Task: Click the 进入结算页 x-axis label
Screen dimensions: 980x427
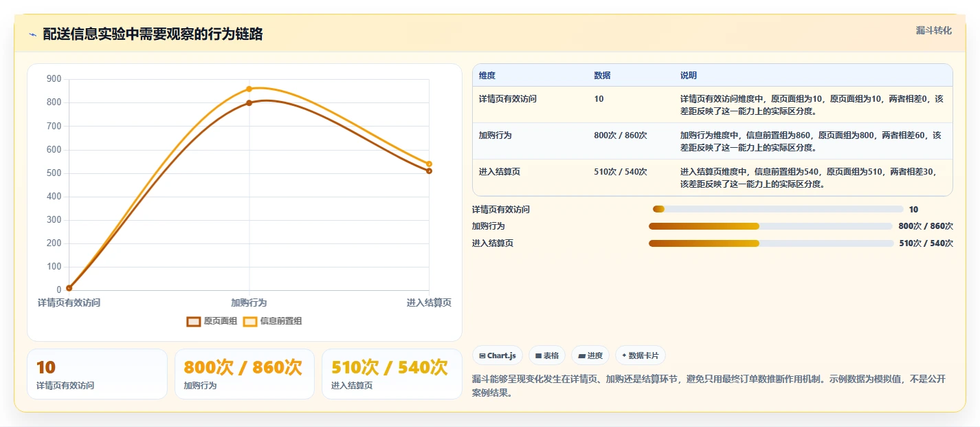Action: (x=429, y=303)
